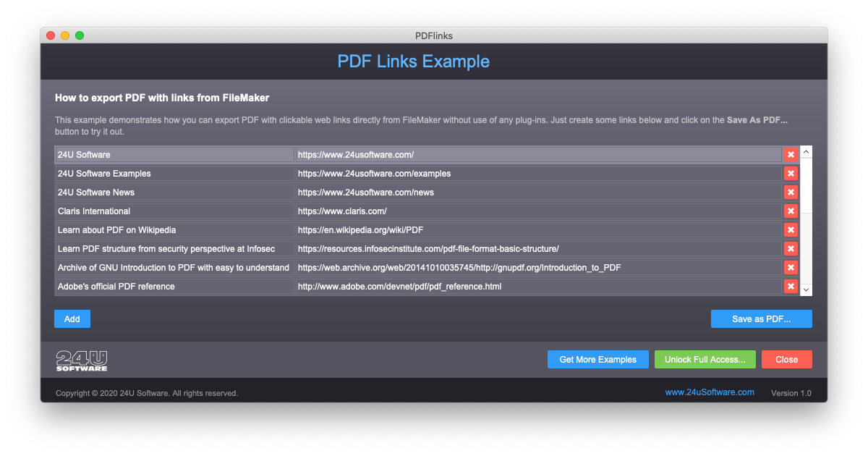The height and width of the screenshot is (456, 868).
Task: Delete the 24U Software News row
Action: [x=791, y=192]
